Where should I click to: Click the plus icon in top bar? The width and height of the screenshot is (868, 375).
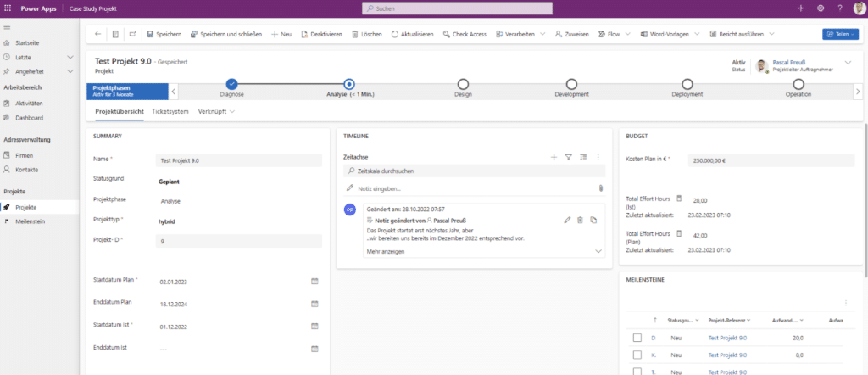point(800,8)
